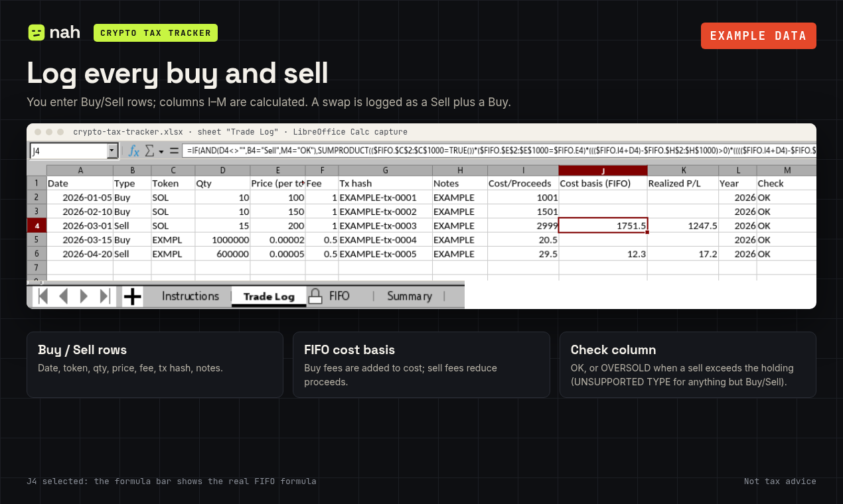
Task: Select column G header
Action: coord(385,170)
